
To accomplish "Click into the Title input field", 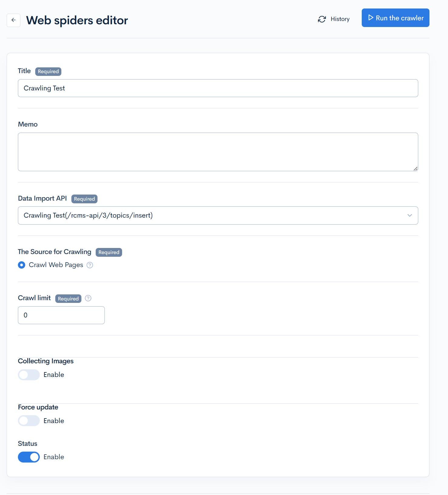I will [218, 88].
